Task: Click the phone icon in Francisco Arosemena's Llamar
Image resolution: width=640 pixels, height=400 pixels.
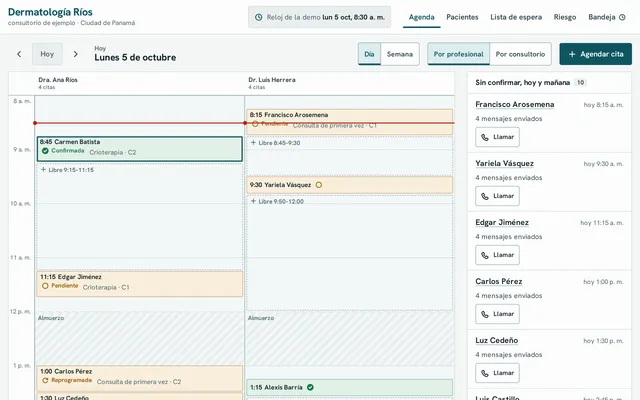Action: coord(485,137)
